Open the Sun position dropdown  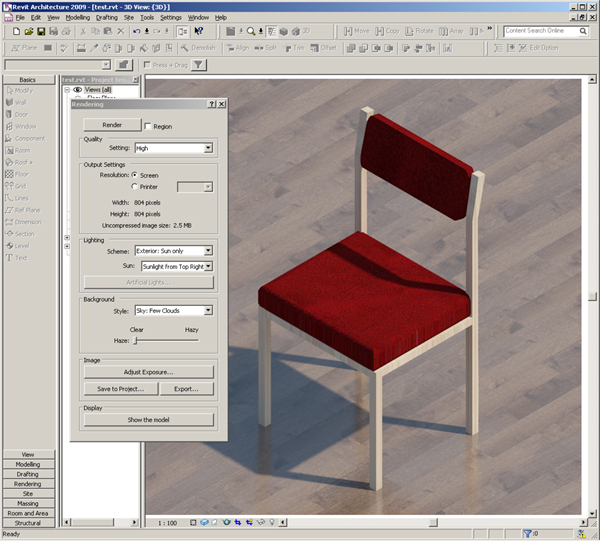coord(208,266)
